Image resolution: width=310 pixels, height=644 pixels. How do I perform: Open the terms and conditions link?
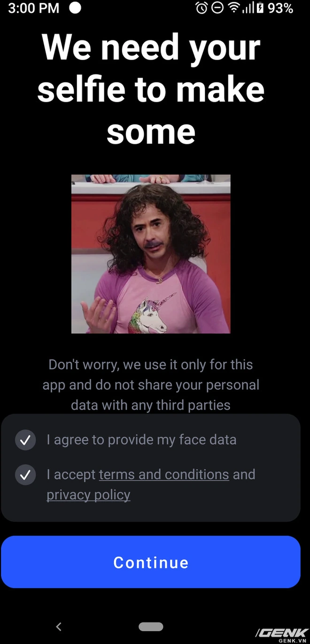point(164,474)
